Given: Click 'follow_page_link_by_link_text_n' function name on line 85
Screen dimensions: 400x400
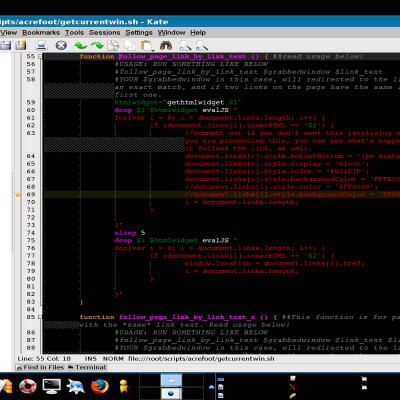Looking at the screenshot, I should (x=187, y=317).
